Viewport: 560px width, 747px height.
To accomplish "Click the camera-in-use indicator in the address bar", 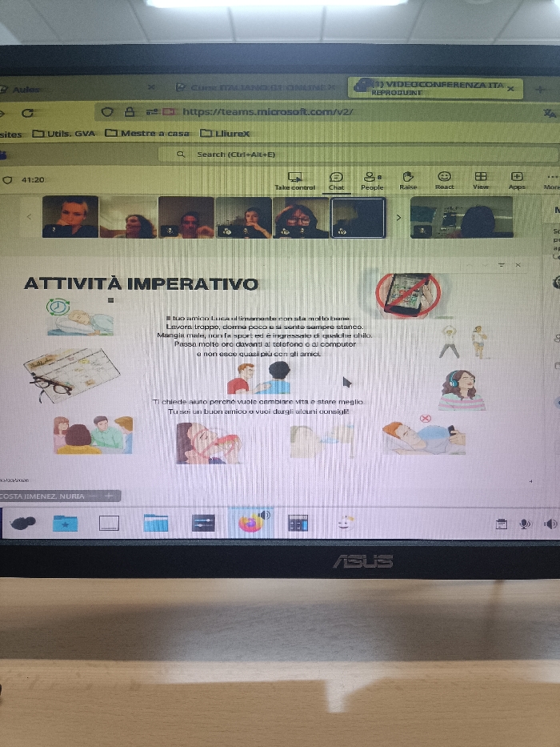I will coord(168,112).
